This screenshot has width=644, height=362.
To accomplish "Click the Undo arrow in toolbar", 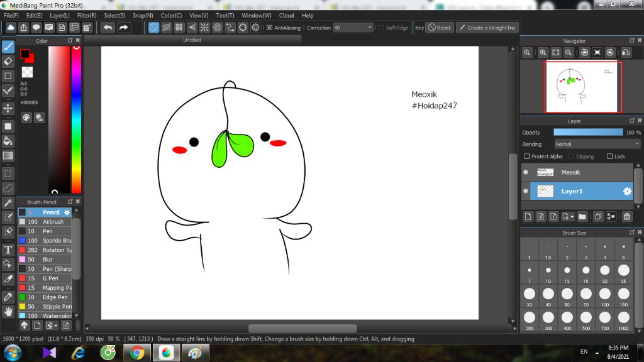I will click(108, 28).
